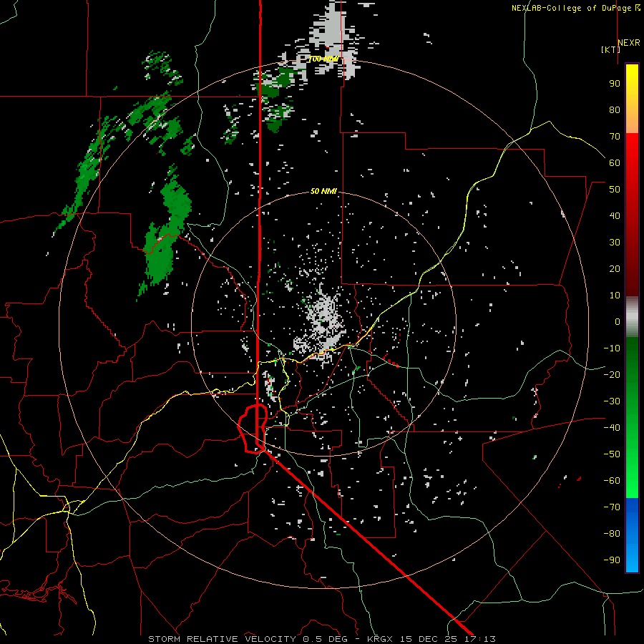The width and height of the screenshot is (644, 644).
Task: Select the 50 NMI range ring label
Action: [323, 191]
